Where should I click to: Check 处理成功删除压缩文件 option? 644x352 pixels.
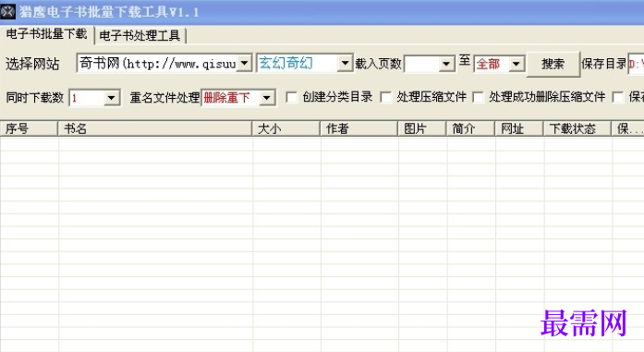tap(478, 97)
